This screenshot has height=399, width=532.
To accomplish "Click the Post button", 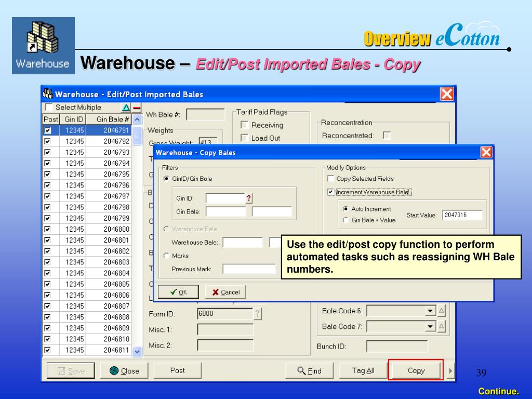I will pos(178,370).
